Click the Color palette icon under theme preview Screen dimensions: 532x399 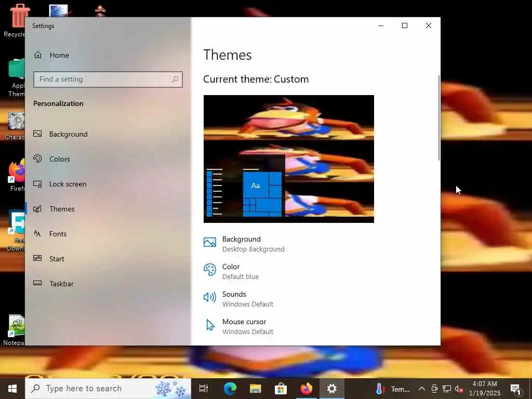click(x=210, y=270)
